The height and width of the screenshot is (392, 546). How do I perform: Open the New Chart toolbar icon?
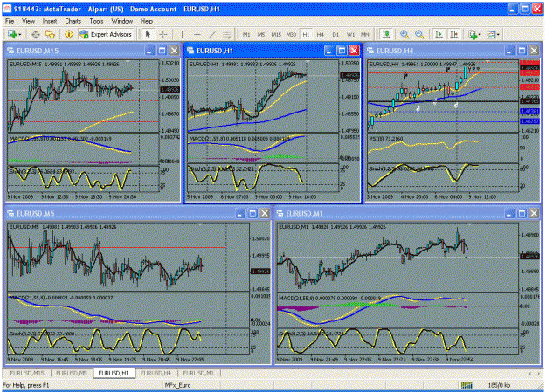(12, 34)
